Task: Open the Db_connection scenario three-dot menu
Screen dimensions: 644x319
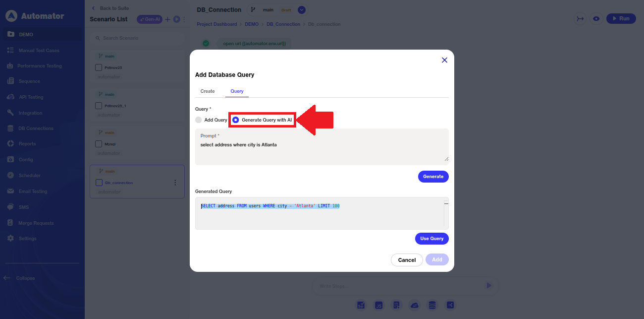Action: point(175,183)
